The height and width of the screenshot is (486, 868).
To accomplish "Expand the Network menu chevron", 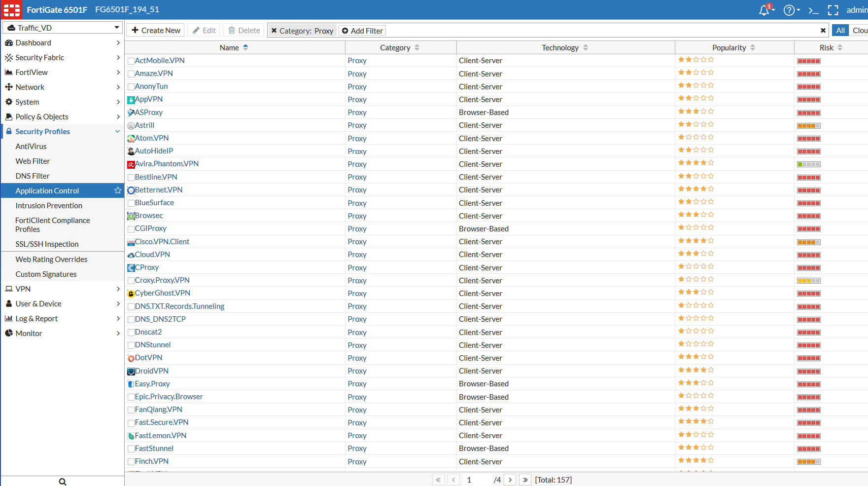I will coord(118,87).
